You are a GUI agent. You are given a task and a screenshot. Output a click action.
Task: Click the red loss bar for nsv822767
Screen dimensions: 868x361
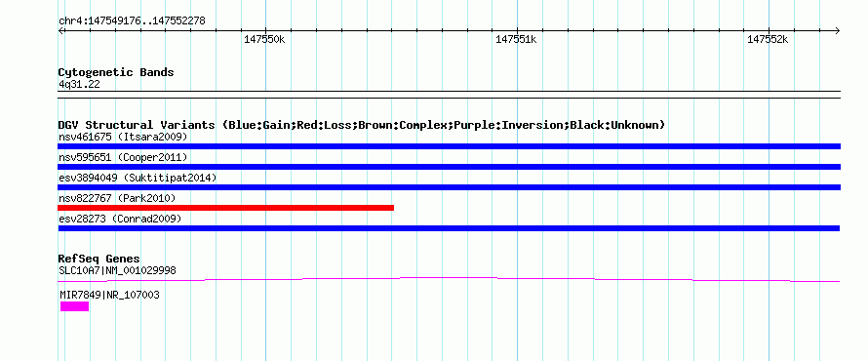226,208
